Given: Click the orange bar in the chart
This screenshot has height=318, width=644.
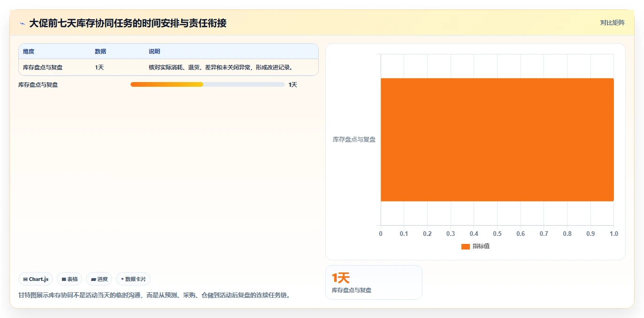Looking at the screenshot, I should pos(497,139).
